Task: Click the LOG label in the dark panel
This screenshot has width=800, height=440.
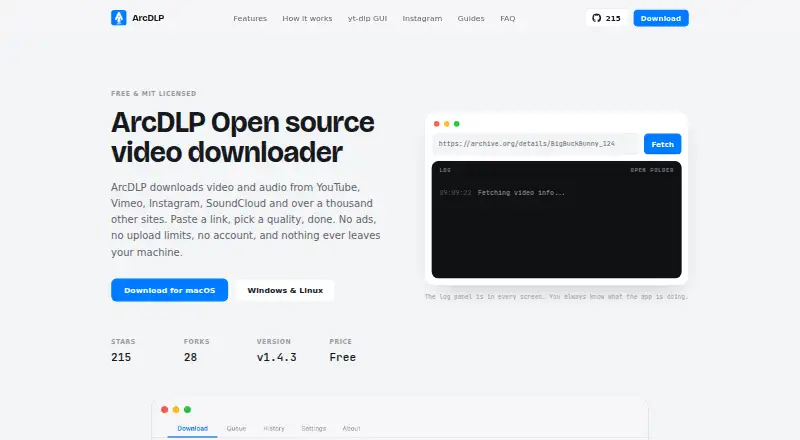Action: coord(445,170)
